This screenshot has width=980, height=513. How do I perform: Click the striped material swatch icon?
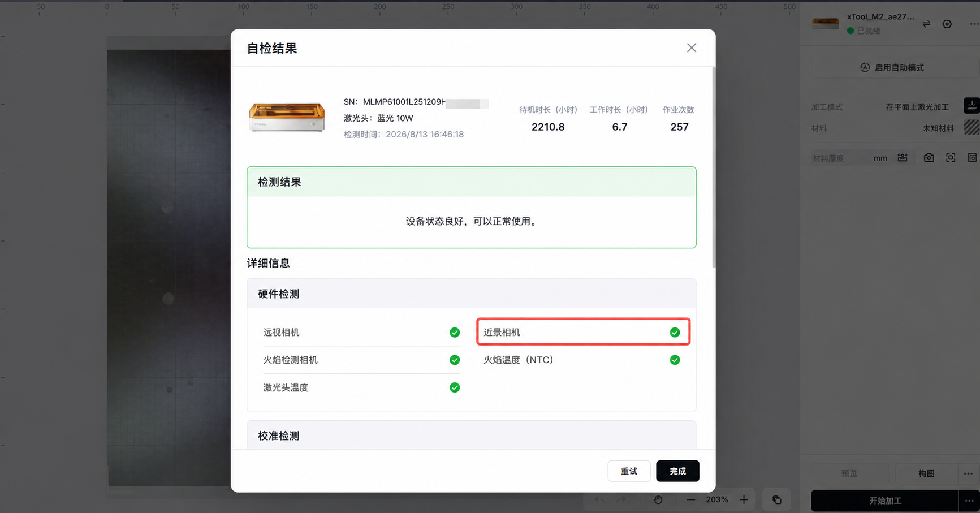coord(972,127)
